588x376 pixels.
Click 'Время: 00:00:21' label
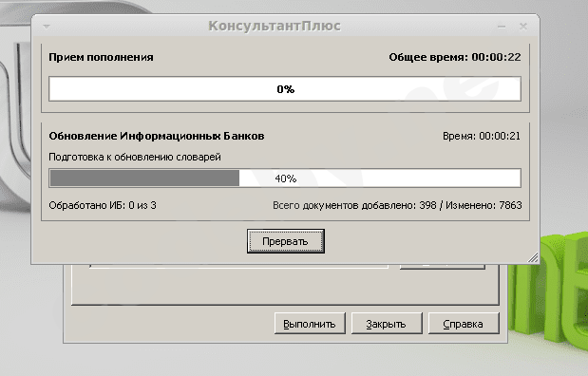482,136
